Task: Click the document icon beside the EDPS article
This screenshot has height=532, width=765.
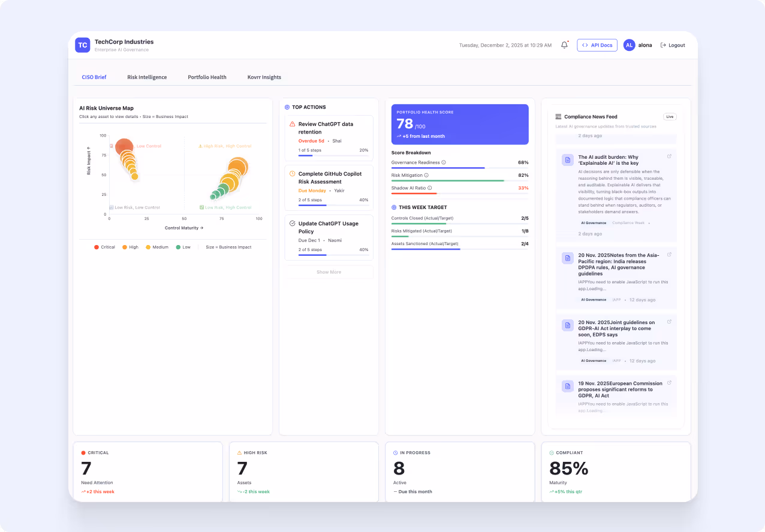Action: point(567,325)
